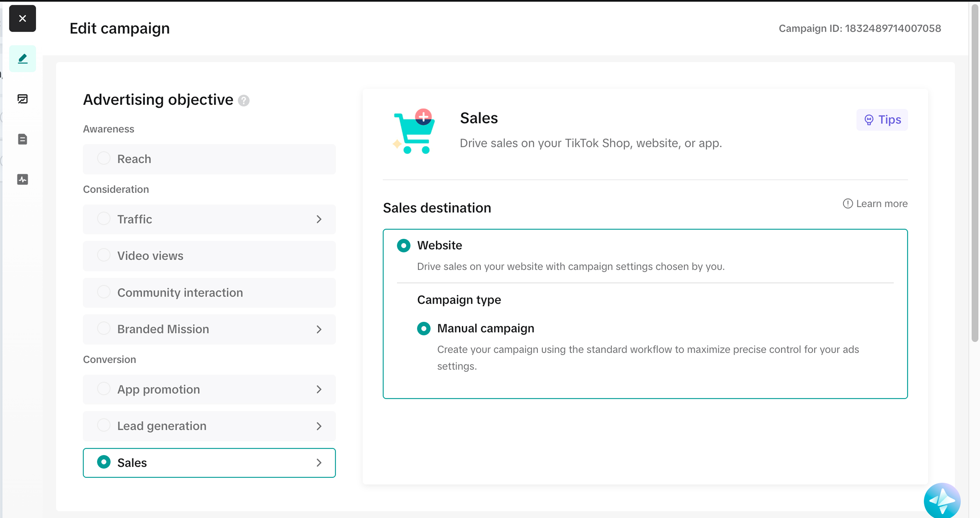Select the Reach objective radio button
The width and height of the screenshot is (980, 518).
pyautogui.click(x=104, y=159)
